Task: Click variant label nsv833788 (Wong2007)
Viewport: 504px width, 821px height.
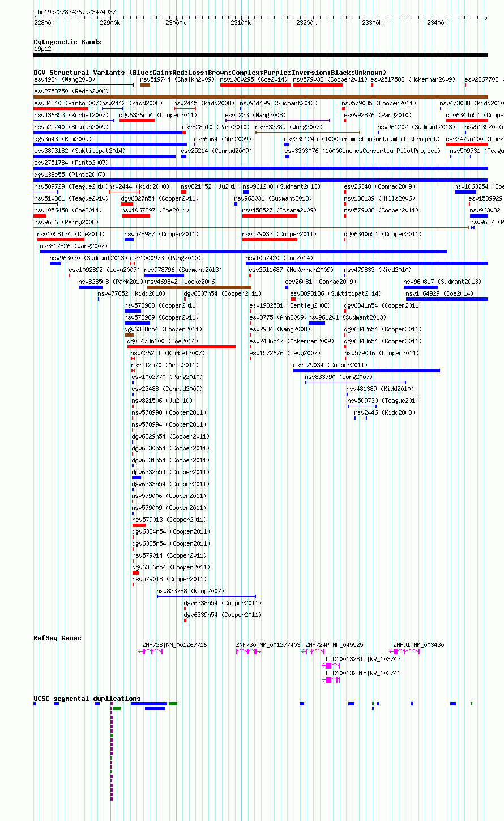Action: point(190,591)
